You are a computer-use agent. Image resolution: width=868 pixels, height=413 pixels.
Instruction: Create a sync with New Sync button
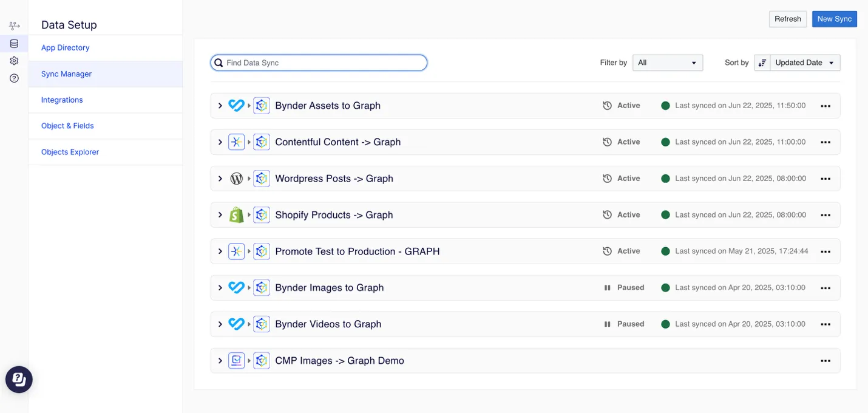835,19
